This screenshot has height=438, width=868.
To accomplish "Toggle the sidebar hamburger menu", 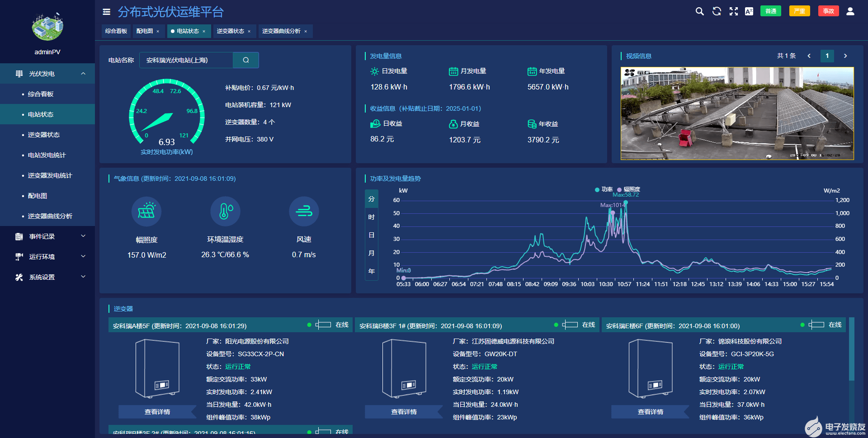I will click(x=106, y=12).
